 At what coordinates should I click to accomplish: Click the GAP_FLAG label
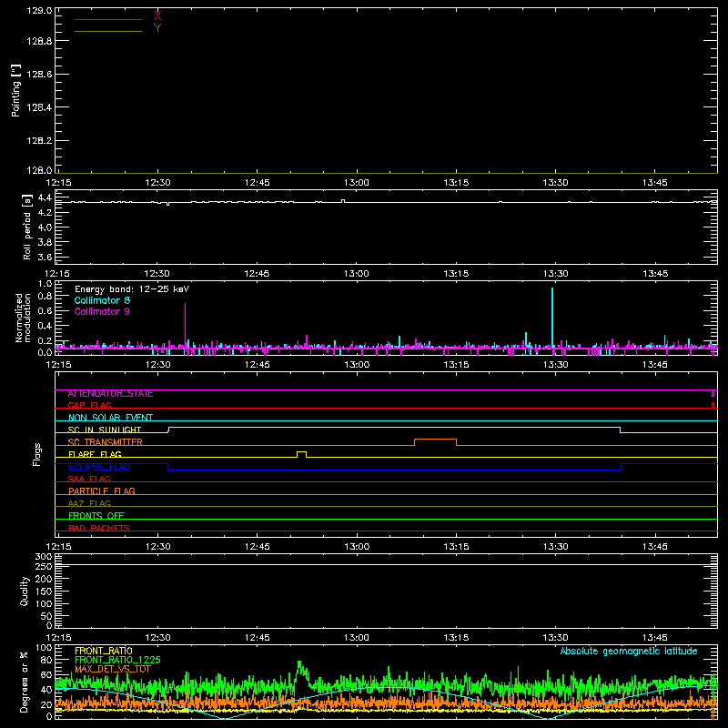(89, 405)
